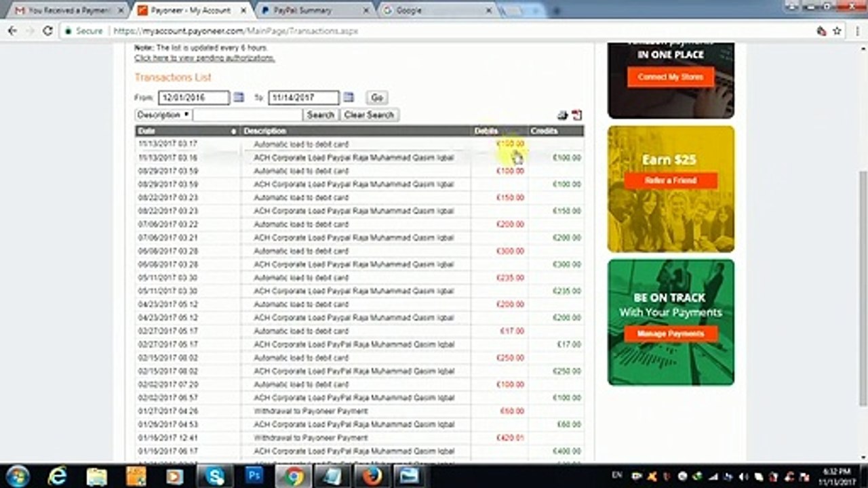Click the €420.01 debit on 01/16/2017

tap(510, 438)
